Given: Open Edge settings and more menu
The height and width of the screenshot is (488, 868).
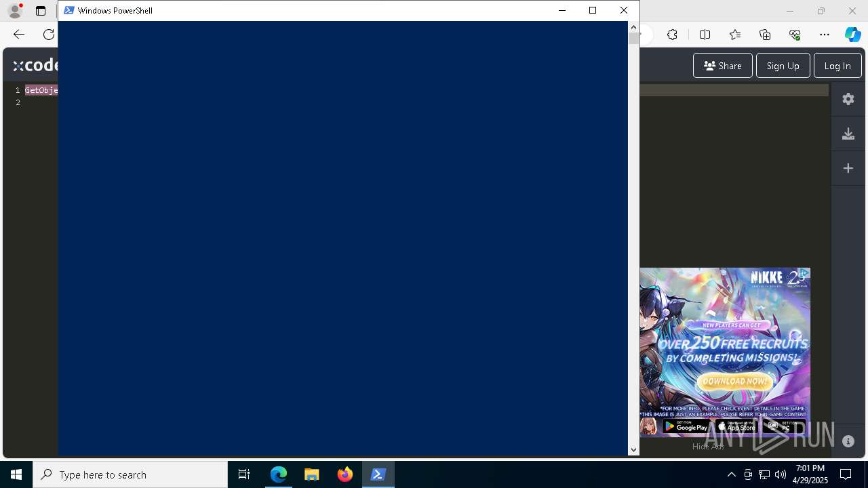Looking at the screenshot, I should pyautogui.click(x=825, y=35).
